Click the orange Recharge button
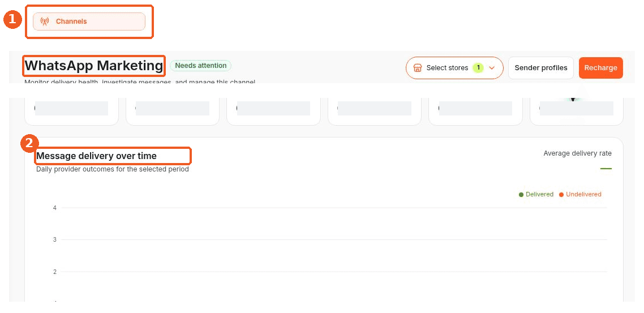644x313 pixels. tap(600, 68)
